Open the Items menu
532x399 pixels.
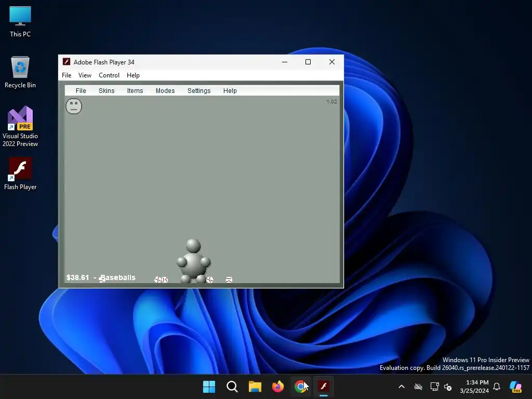coord(135,90)
